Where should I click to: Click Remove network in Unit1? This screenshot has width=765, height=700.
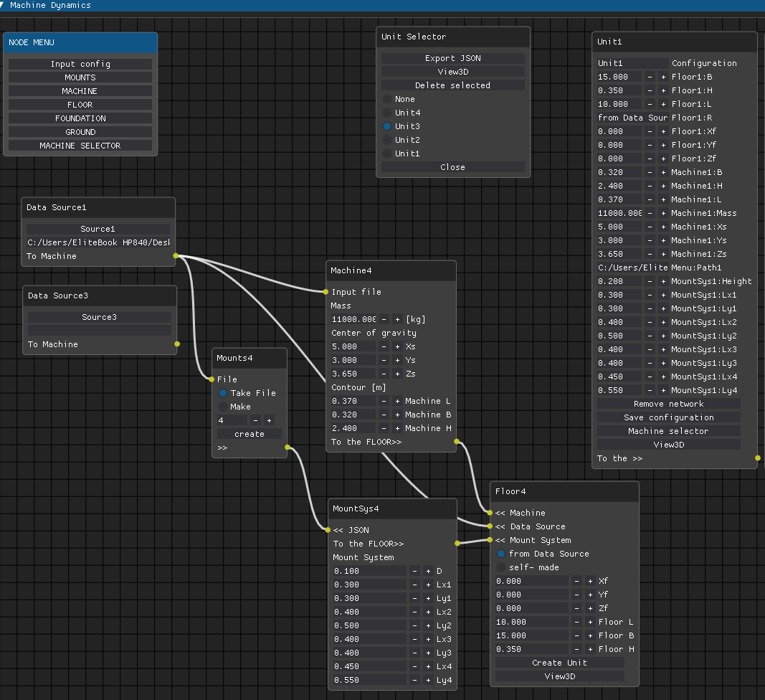[668, 405]
